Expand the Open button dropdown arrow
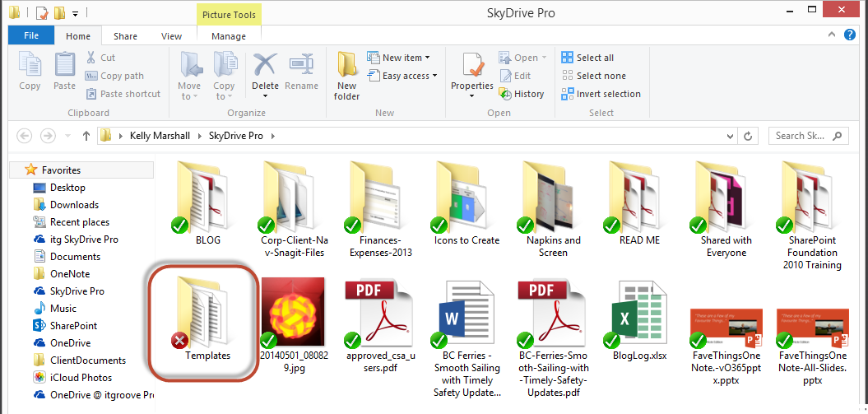Image resolution: width=868 pixels, height=414 pixels. point(544,58)
